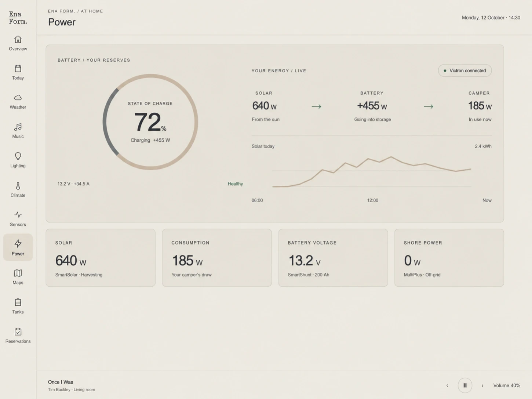Open the Battery Voltage 13.2 V card
The height and width of the screenshot is (399, 532).
point(333,258)
